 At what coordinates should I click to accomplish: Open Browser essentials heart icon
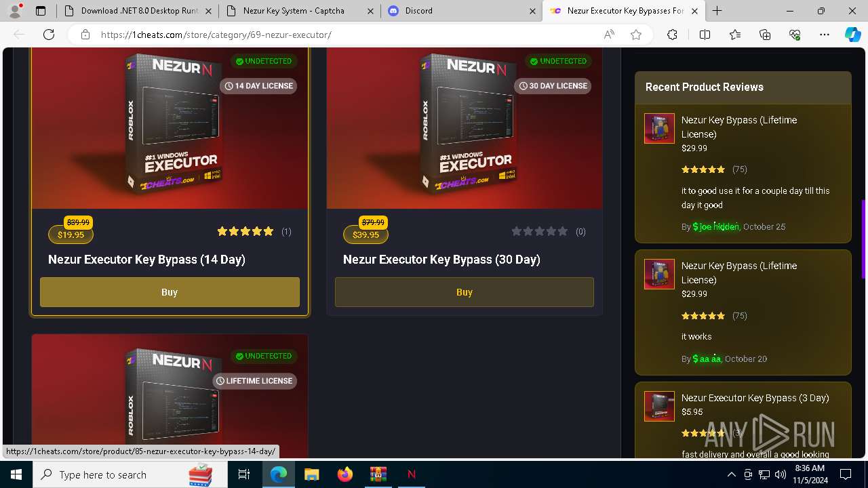pyautogui.click(x=795, y=35)
